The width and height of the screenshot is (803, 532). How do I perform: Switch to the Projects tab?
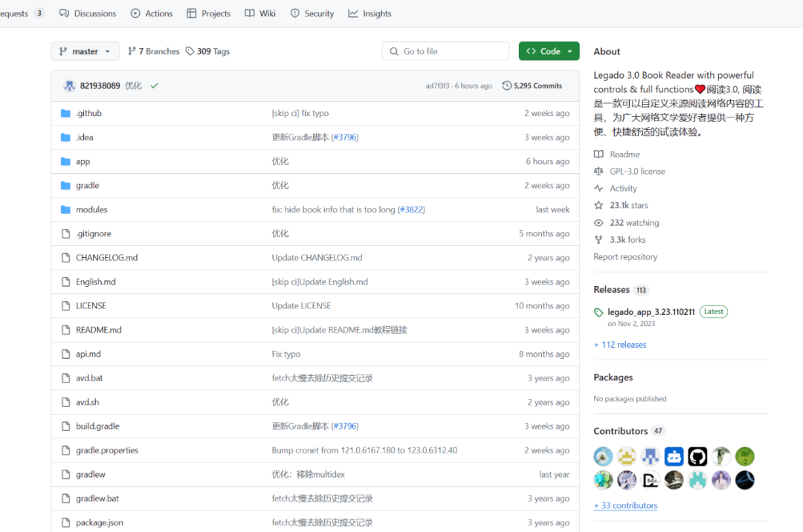[x=208, y=13]
